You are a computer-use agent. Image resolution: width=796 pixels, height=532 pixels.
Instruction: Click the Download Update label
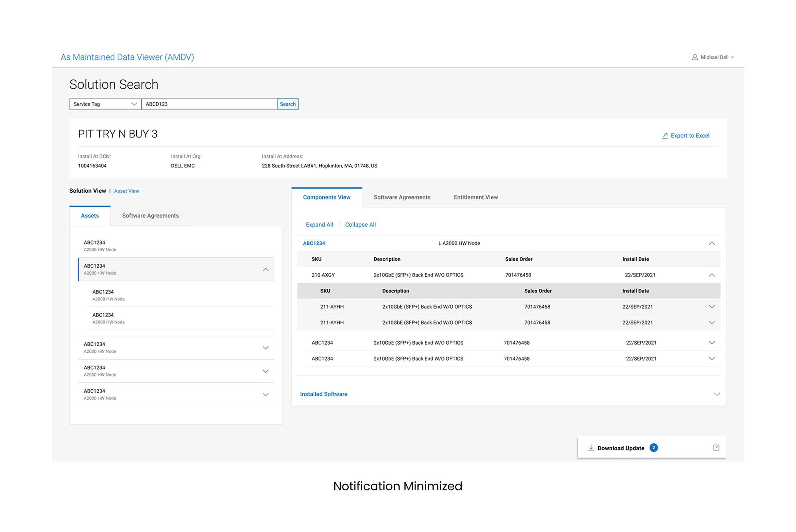(621, 448)
